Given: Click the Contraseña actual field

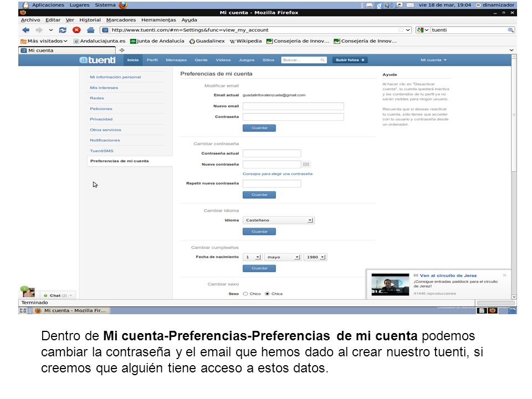Looking at the screenshot, I should click(x=272, y=154).
